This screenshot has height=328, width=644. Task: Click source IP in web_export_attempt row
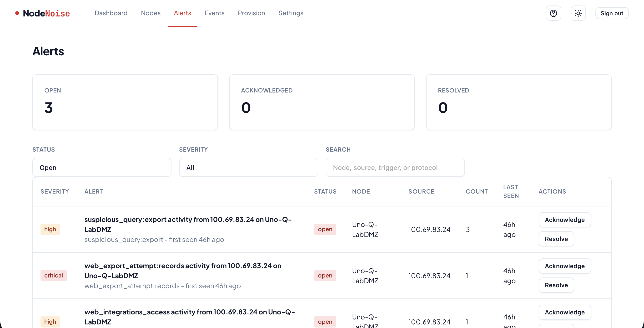click(429, 276)
